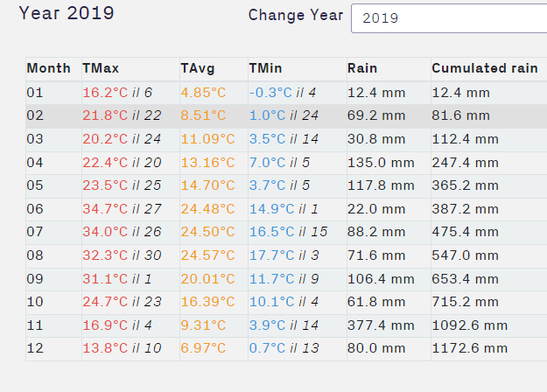
Task: Click the Month column header
Action: [x=48, y=68]
